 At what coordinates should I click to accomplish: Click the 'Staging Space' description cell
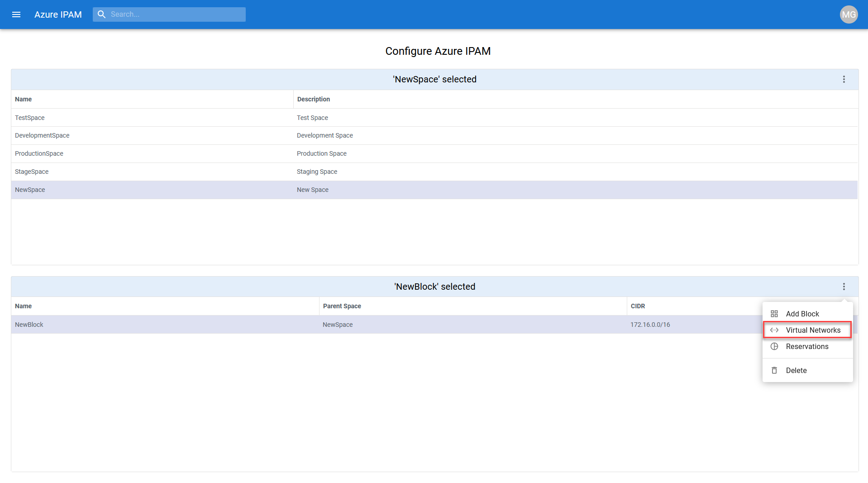[575, 172]
